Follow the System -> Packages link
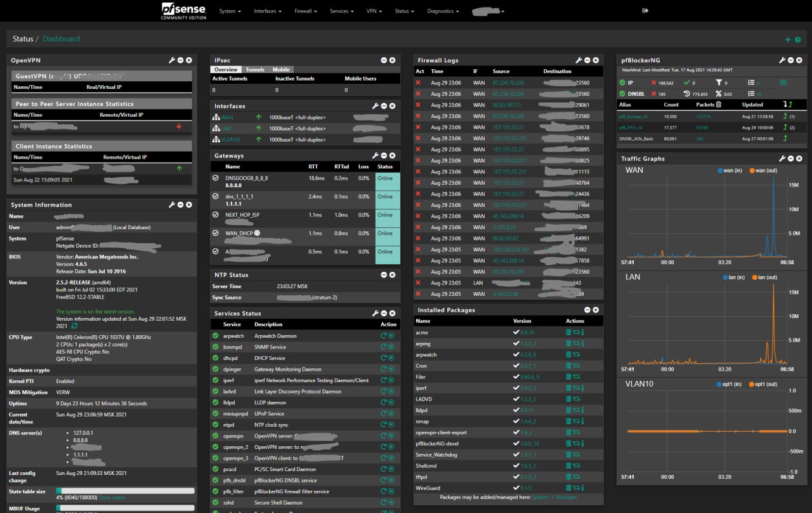 tap(554, 498)
